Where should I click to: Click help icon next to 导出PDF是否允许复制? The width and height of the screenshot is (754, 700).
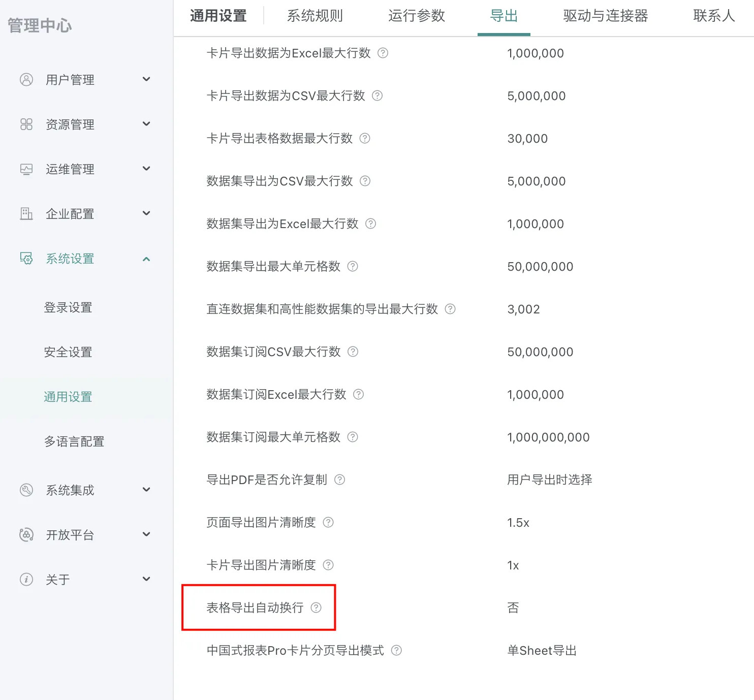coord(340,480)
